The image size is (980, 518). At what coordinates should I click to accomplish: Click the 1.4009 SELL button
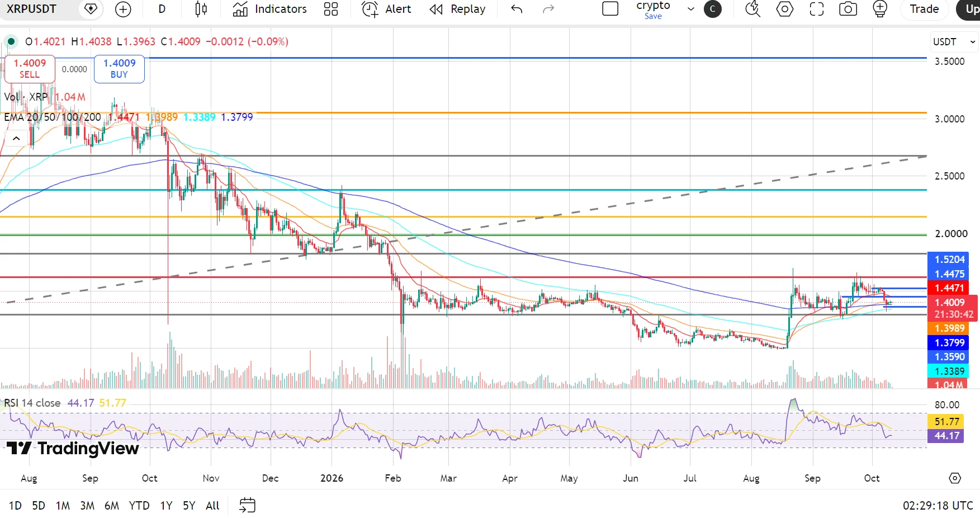click(x=30, y=69)
